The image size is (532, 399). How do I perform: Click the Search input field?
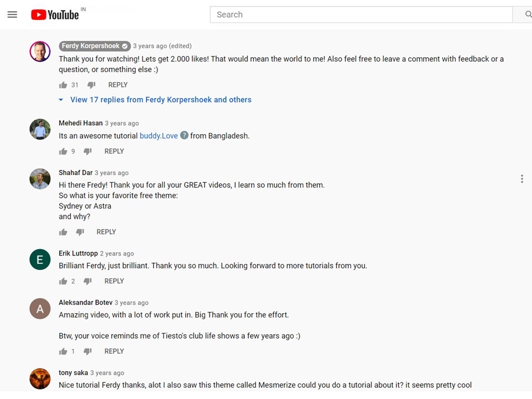[361, 14]
